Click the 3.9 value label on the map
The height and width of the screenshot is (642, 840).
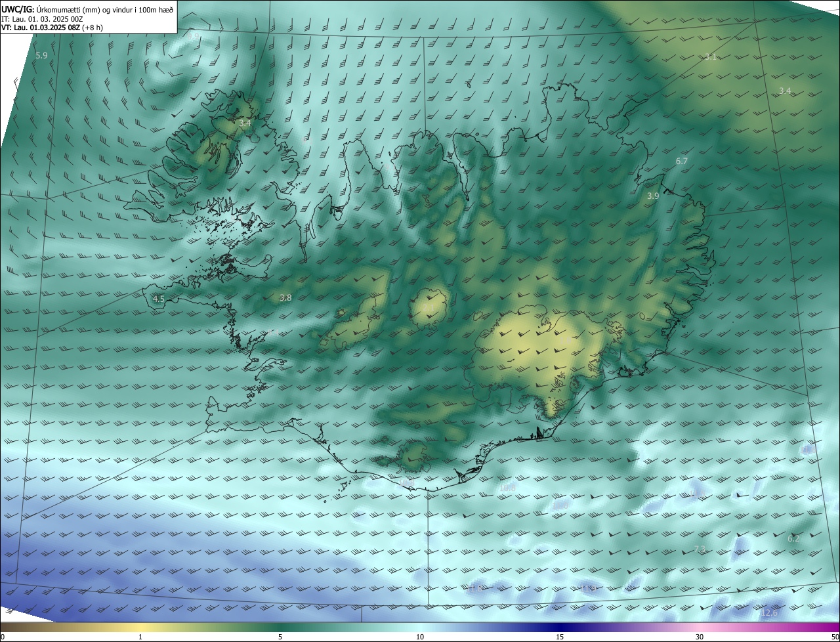coord(653,196)
